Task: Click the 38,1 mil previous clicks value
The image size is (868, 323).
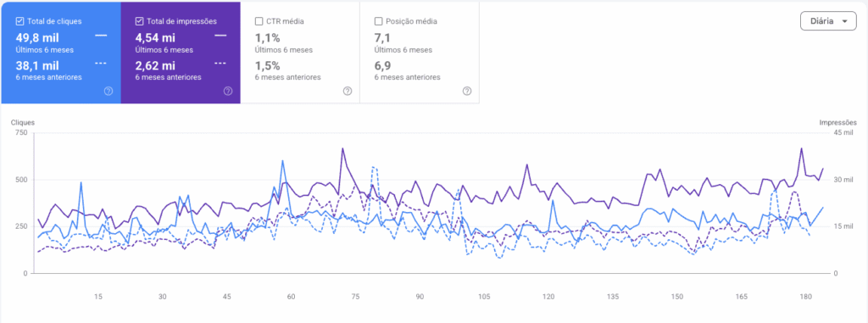Action: (37, 66)
